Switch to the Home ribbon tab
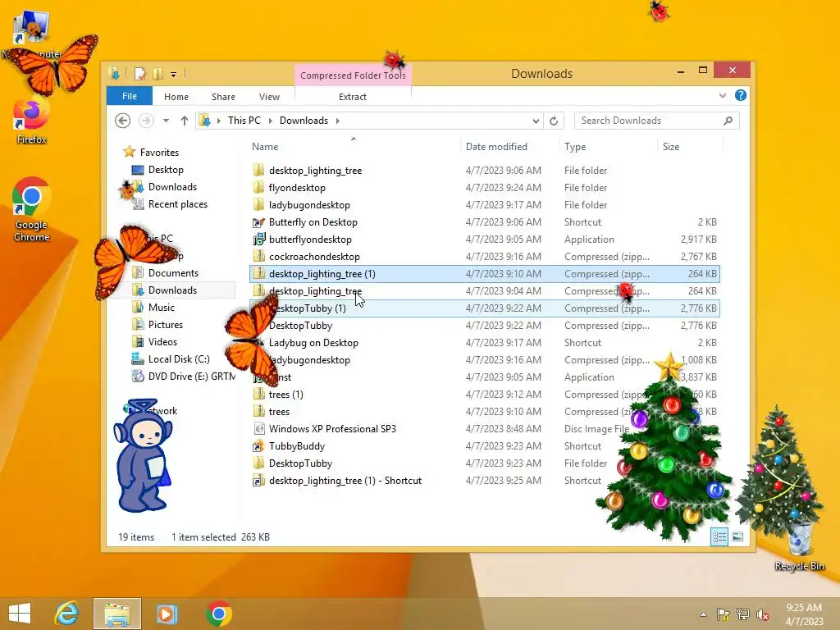This screenshot has width=840, height=630. (x=176, y=97)
